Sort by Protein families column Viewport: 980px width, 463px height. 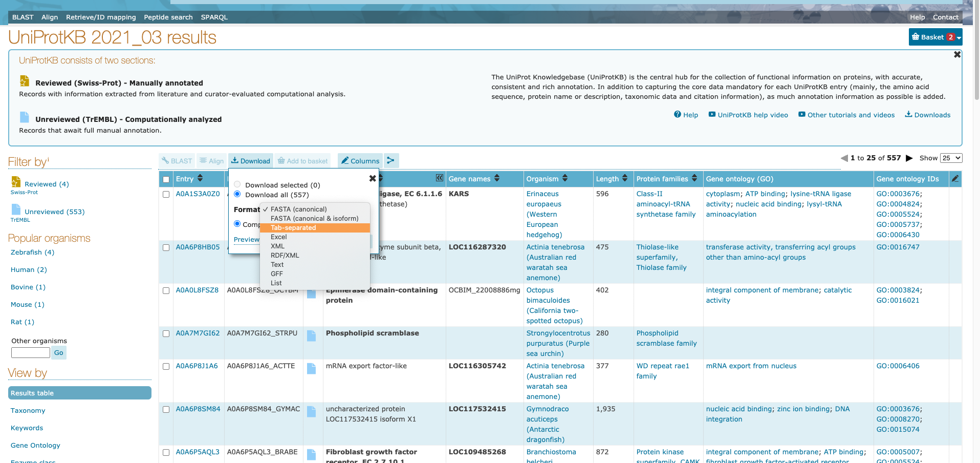coord(694,178)
